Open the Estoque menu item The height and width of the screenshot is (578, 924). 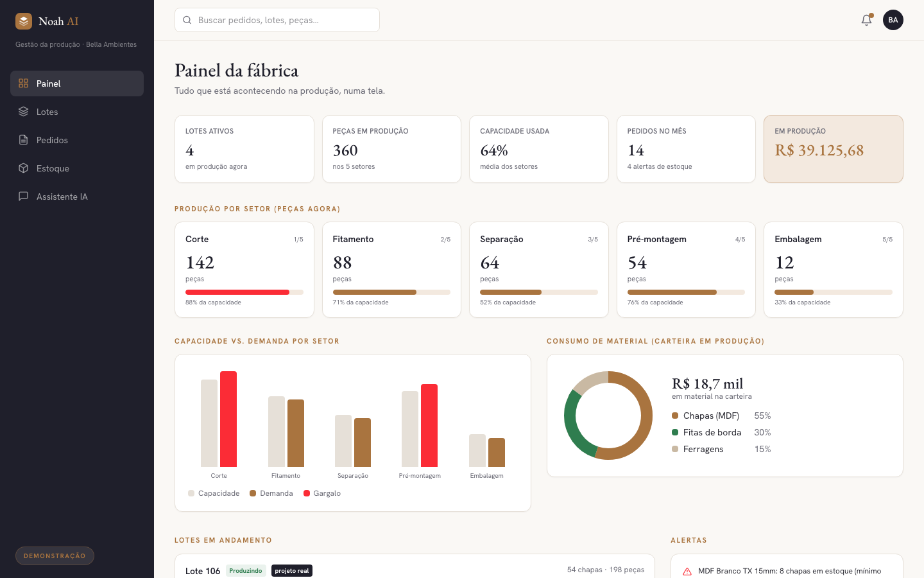(x=77, y=168)
